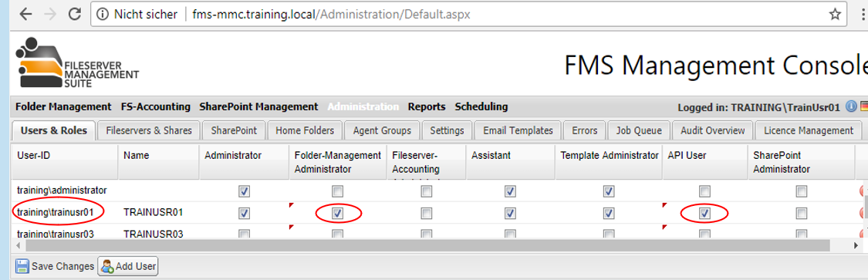Viewport: 868px width, 280px height.
Task: Click the Add User button
Action: pos(128,266)
